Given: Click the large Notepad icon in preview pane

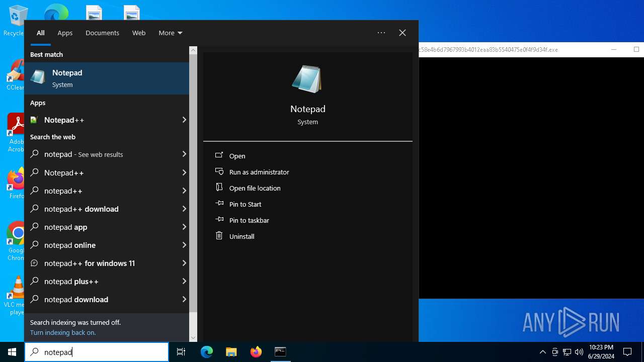Looking at the screenshot, I should click(x=307, y=79).
